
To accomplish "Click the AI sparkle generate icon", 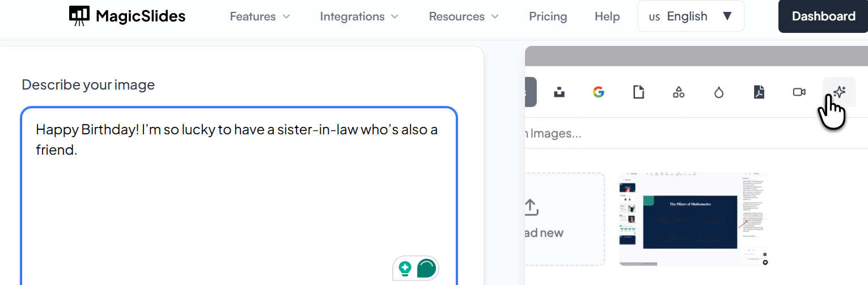I will (839, 92).
